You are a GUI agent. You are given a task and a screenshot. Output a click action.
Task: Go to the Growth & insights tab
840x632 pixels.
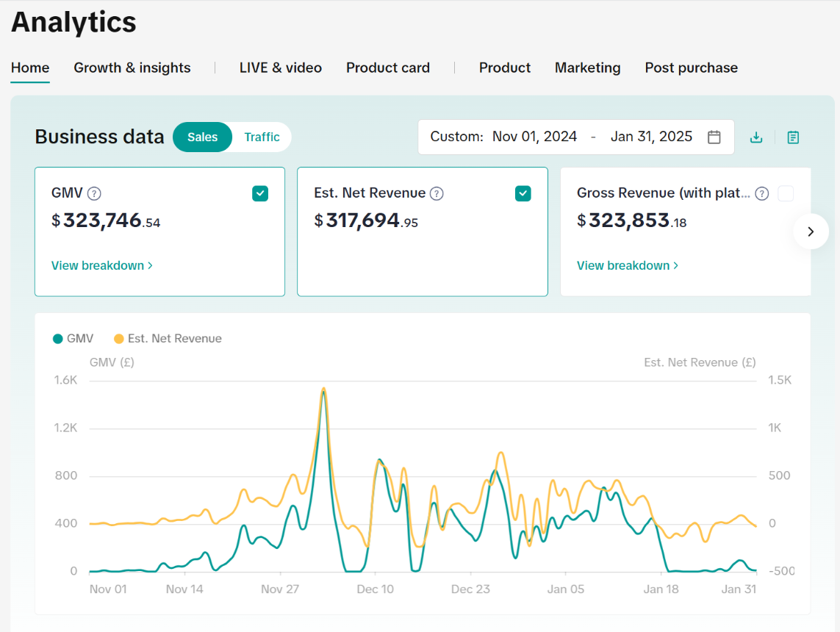coord(132,68)
